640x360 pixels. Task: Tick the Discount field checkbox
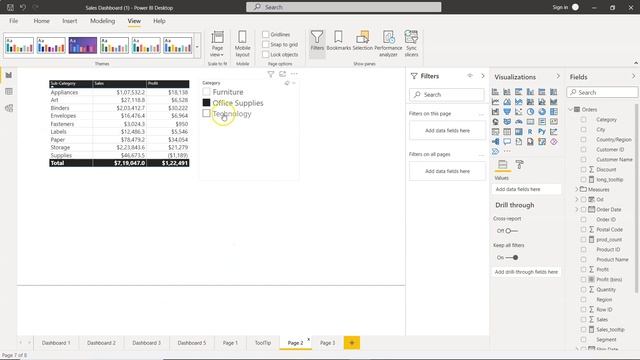(583, 169)
